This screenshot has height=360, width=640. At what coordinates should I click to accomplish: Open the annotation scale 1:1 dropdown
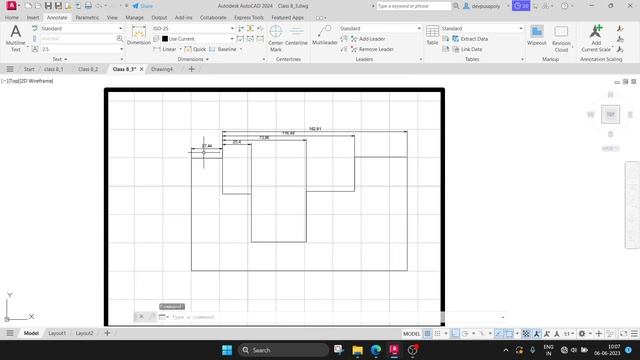click(569, 333)
